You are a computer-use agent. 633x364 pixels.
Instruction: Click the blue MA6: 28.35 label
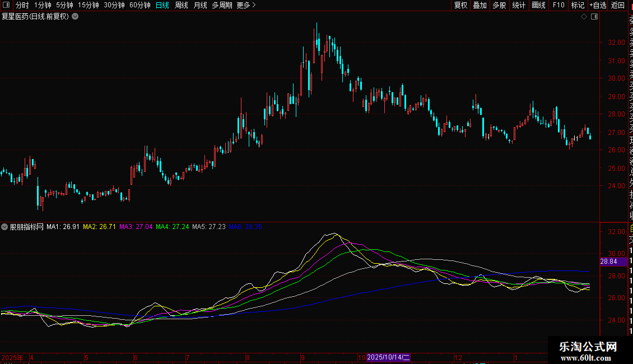245,227
